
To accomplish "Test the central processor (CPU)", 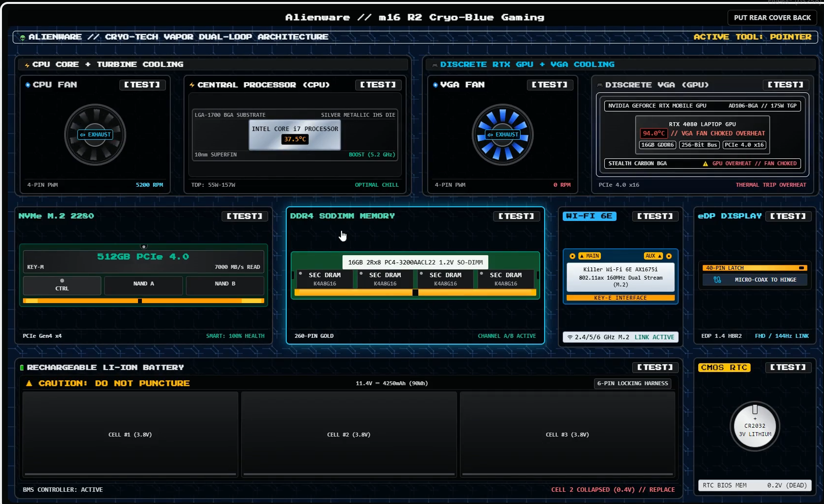I will coord(378,85).
